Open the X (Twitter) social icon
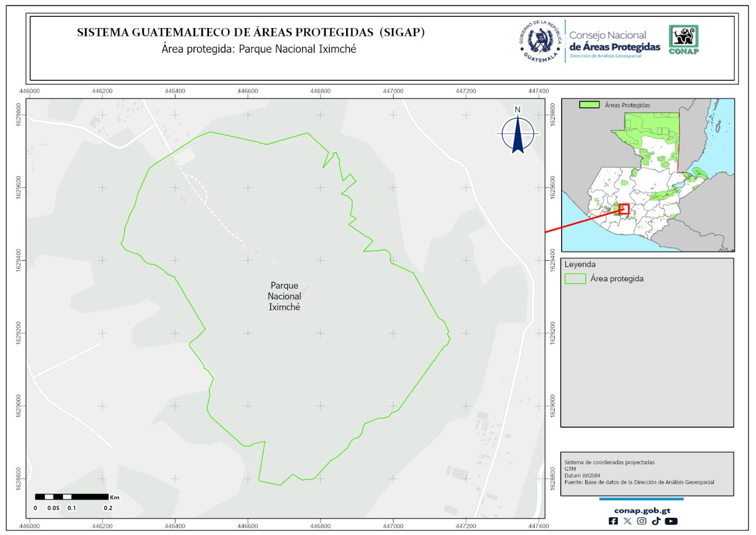This screenshot has height=535, width=756. (628, 521)
